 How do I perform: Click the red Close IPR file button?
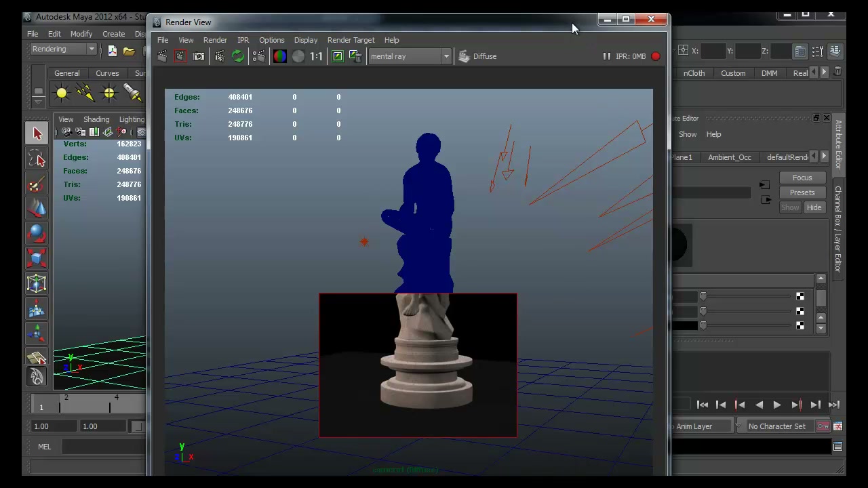click(656, 56)
